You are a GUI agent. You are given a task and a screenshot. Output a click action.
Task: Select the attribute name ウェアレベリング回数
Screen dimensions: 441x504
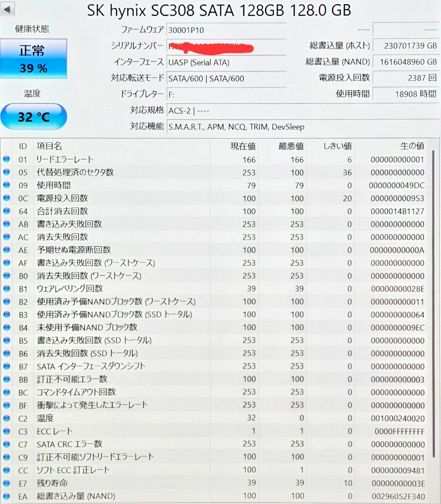click(70, 289)
